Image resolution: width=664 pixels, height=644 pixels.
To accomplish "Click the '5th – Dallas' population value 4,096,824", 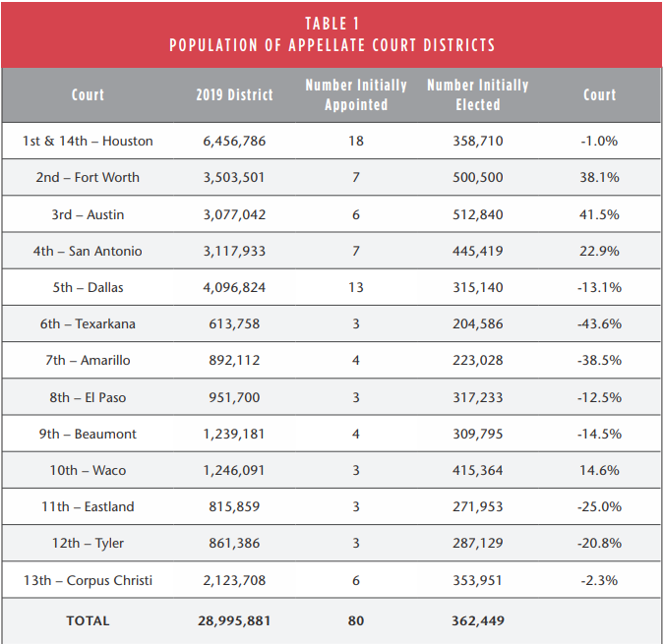I will [x=234, y=288].
